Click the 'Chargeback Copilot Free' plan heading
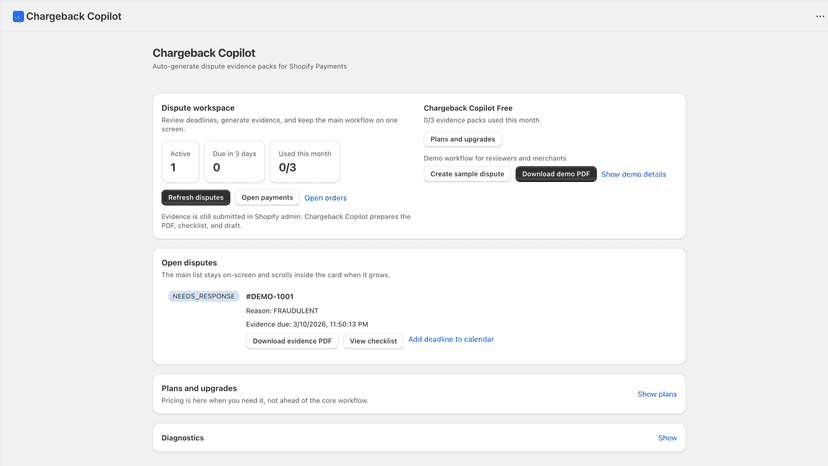The width and height of the screenshot is (828, 466). coord(468,108)
